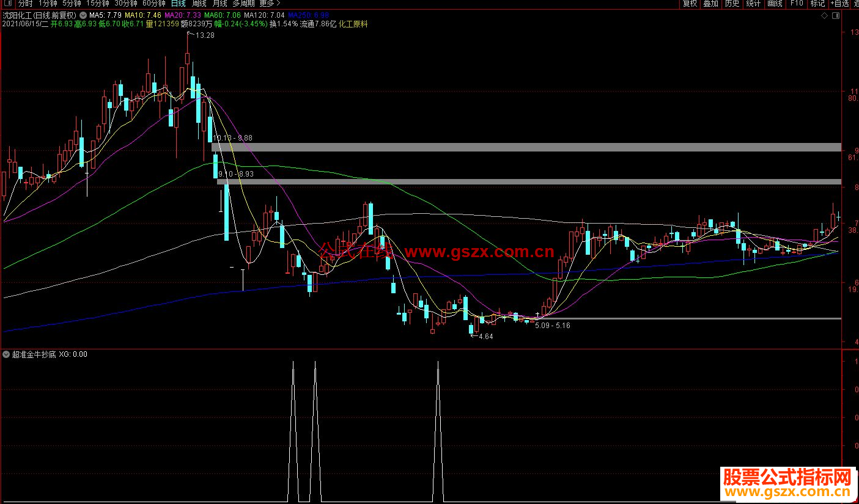Open the 30分钟 period tab
Viewport: 859px width, 504px height.
pos(125,4)
